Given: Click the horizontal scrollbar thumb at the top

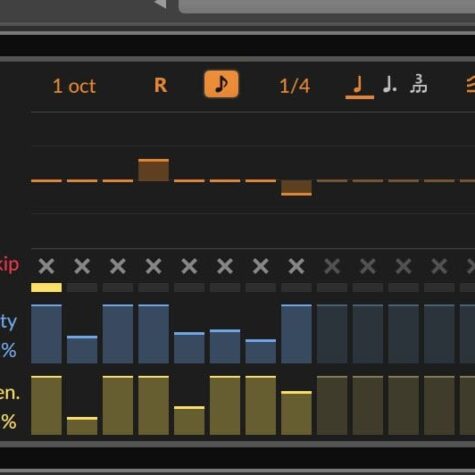Looking at the screenshot, I should (327, 7).
